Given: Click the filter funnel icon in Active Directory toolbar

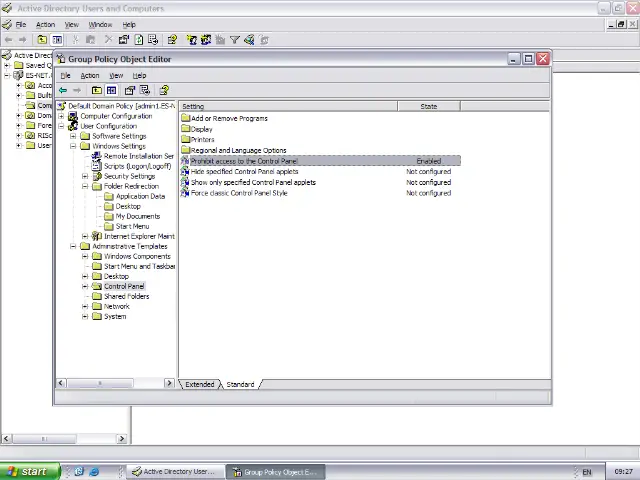Looking at the screenshot, I should click(234, 40).
